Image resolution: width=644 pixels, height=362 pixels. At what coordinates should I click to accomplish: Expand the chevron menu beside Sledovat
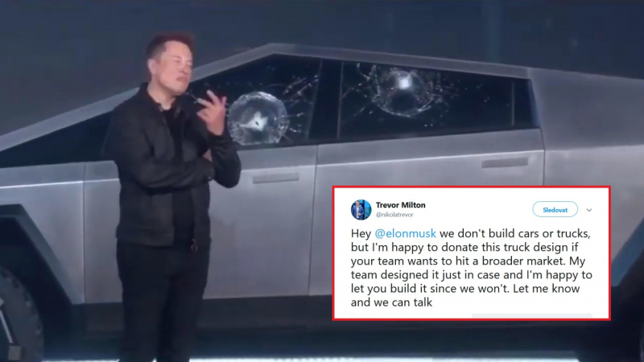(589, 210)
